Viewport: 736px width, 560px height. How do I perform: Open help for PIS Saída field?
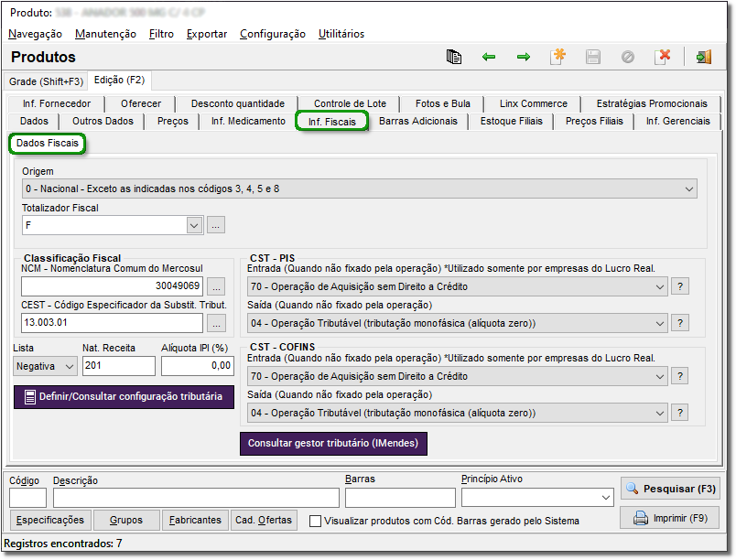(679, 323)
